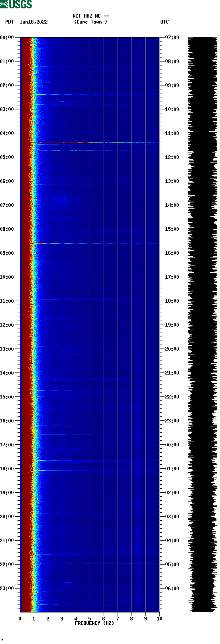Click the PDT time label '16:00'
The width and height of the screenshot is (220, 644).
click(7, 421)
